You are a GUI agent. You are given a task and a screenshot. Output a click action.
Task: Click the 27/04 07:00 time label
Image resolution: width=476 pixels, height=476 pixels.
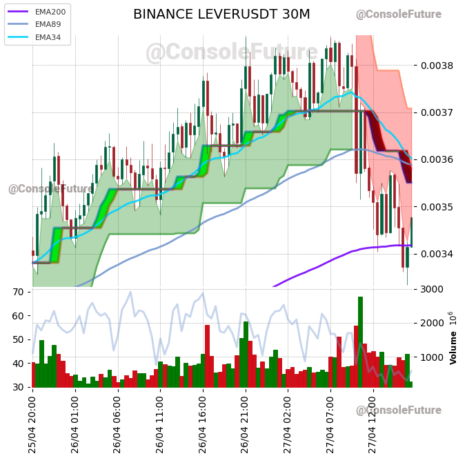(x=330, y=426)
